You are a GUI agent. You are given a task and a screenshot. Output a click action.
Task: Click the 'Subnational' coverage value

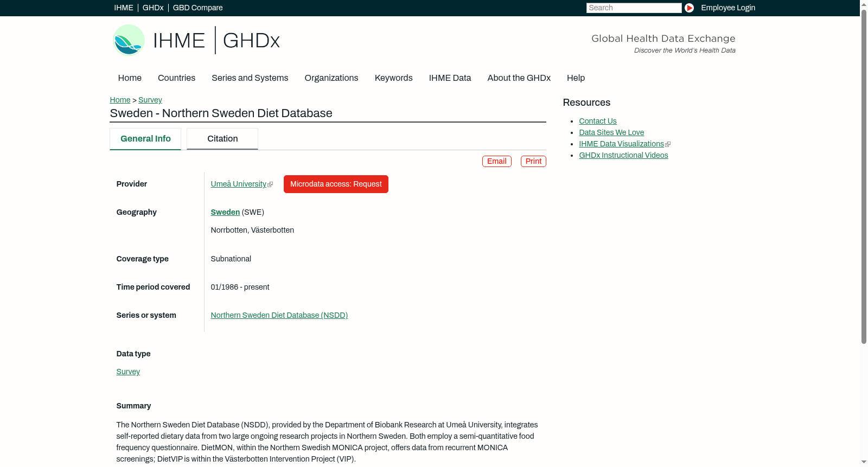point(231,259)
